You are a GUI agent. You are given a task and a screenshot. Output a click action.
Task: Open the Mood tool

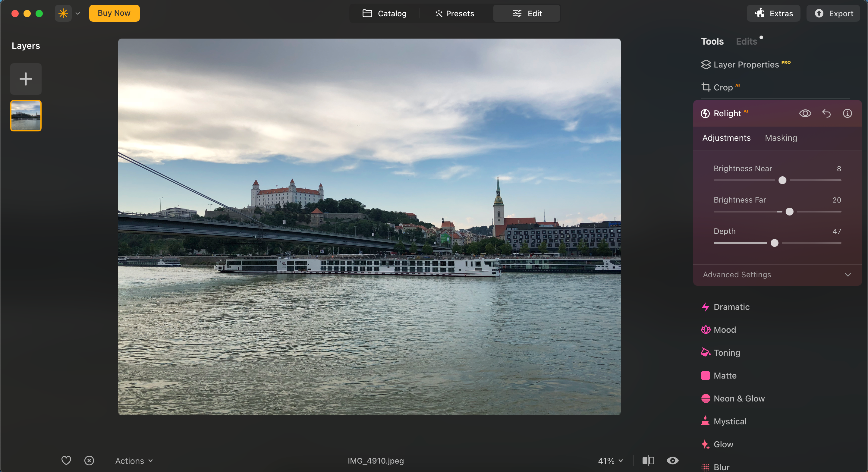pos(725,330)
